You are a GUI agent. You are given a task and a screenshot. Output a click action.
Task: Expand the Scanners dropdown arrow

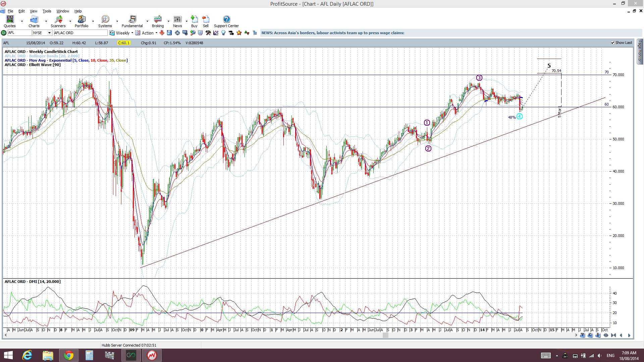[70, 21]
